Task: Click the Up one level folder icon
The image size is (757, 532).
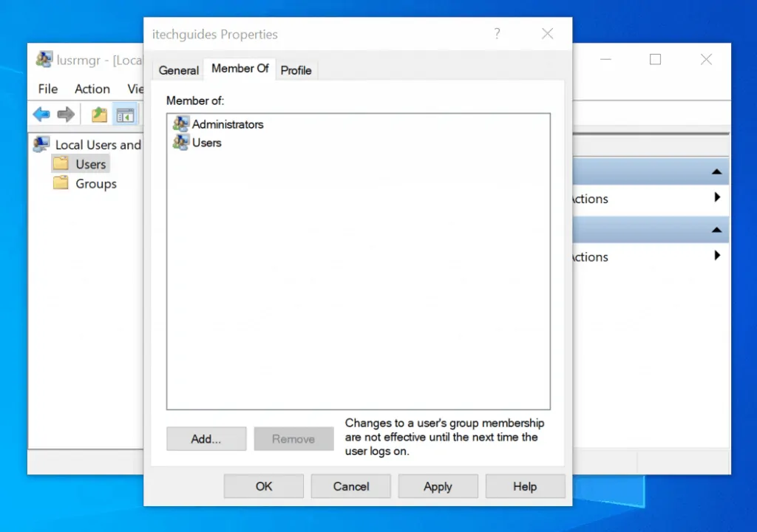Action: (99, 115)
